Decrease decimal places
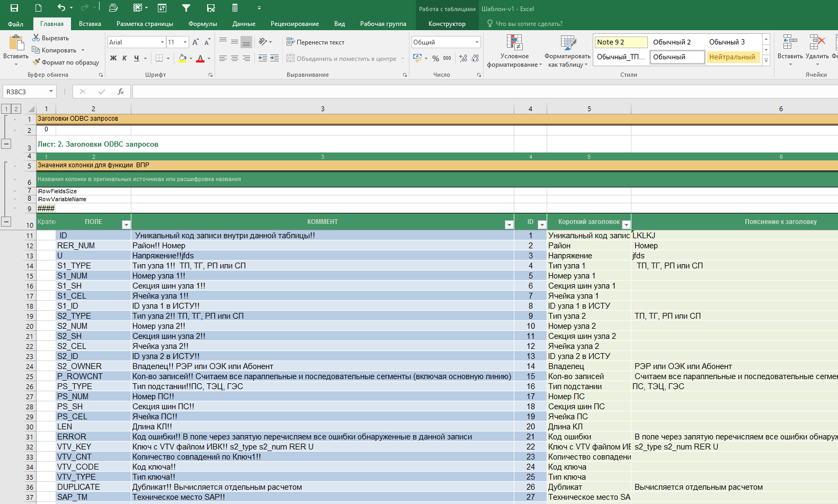 coord(475,58)
